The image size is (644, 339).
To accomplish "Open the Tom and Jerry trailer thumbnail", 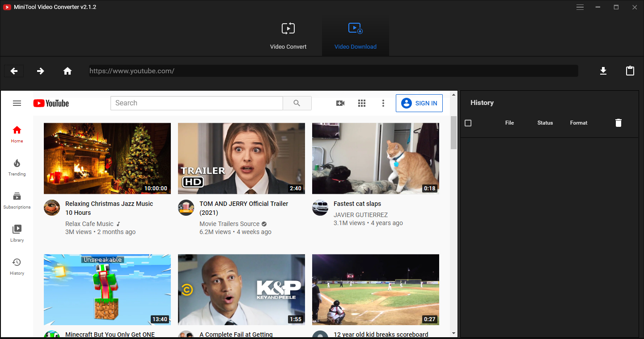I will pyautogui.click(x=241, y=159).
